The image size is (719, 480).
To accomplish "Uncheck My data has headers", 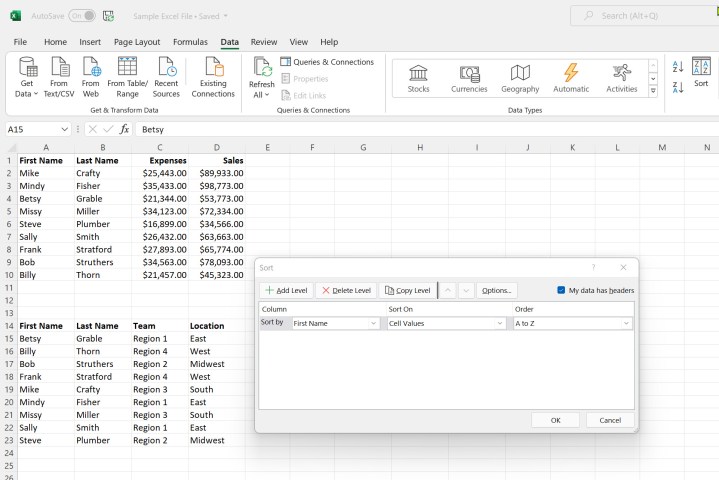I will point(562,290).
